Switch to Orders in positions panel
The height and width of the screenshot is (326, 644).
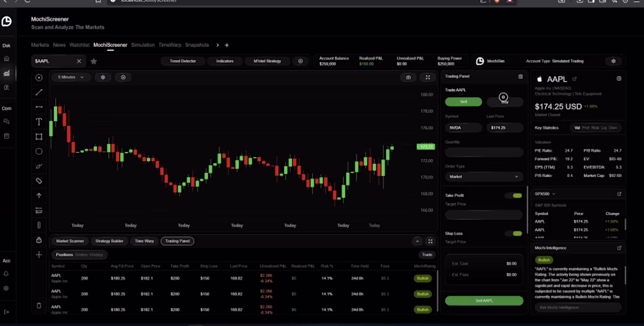(81, 255)
